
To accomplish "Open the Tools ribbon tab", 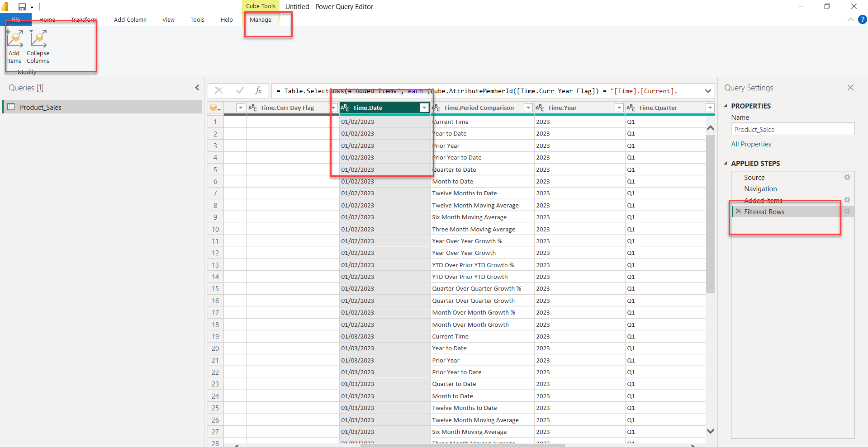I will click(197, 19).
